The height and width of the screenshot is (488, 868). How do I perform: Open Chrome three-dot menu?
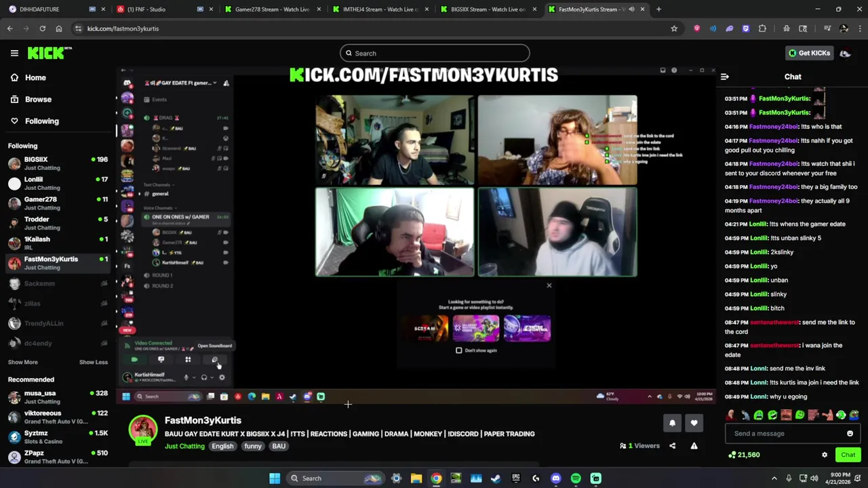859,28
